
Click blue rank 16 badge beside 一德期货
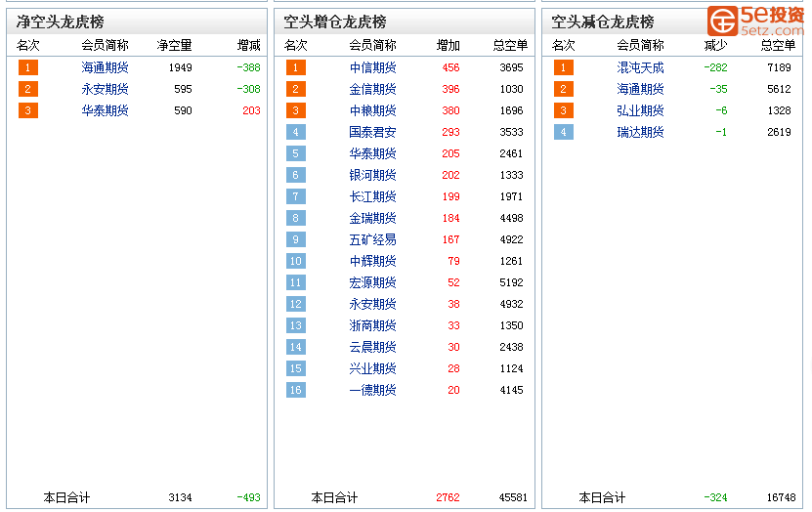296,390
